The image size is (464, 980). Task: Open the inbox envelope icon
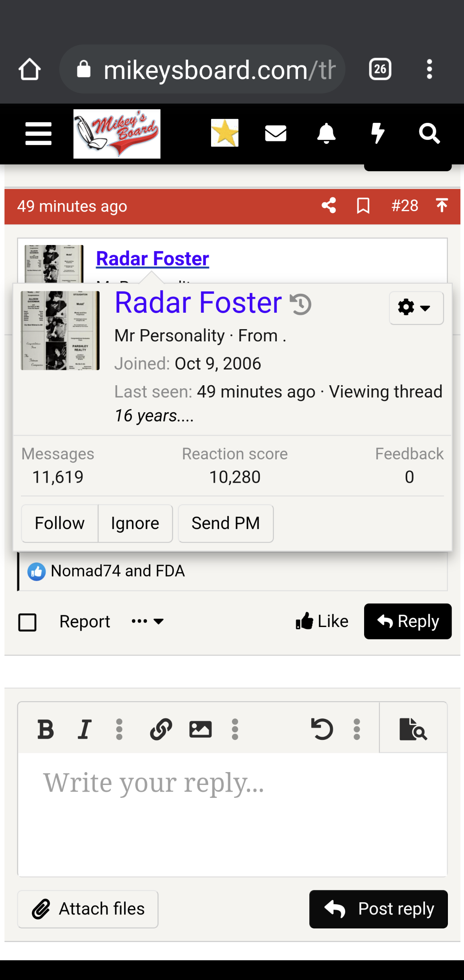[x=275, y=133]
